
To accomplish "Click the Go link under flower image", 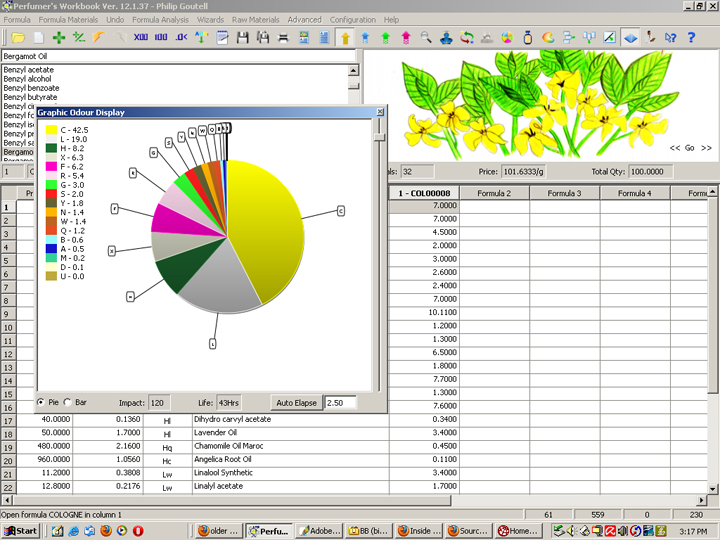I will coord(690,148).
